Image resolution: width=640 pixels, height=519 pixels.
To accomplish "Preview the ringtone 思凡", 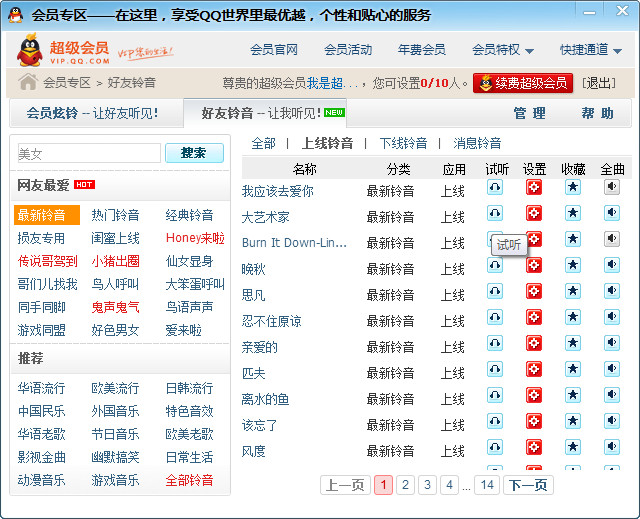I will [x=495, y=291].
